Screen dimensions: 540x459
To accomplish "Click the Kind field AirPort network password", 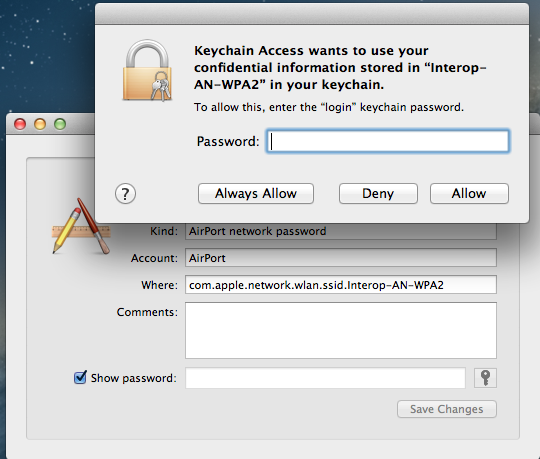I will point(341,231).
